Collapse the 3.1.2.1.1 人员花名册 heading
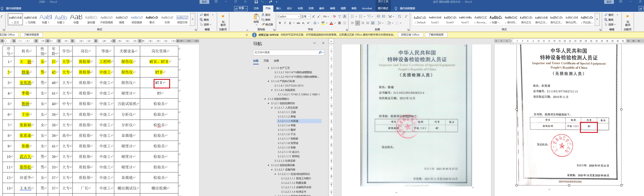Image resolution: width=644 pixels, height=196 pixels. (272, 108)
